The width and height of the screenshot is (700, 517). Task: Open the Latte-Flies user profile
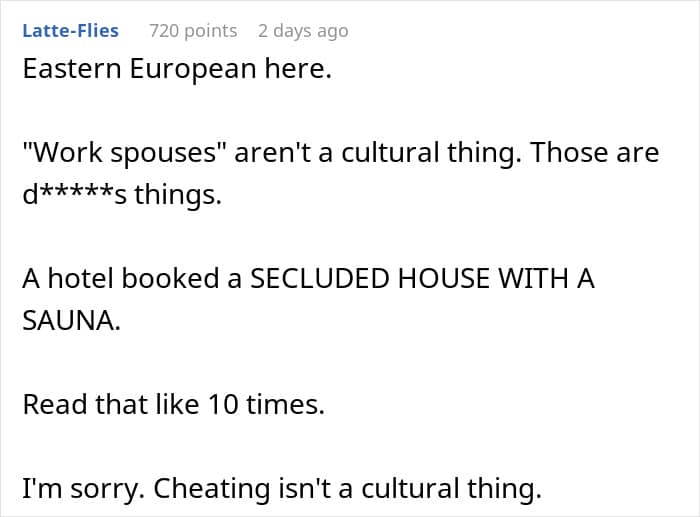(71, 31)
